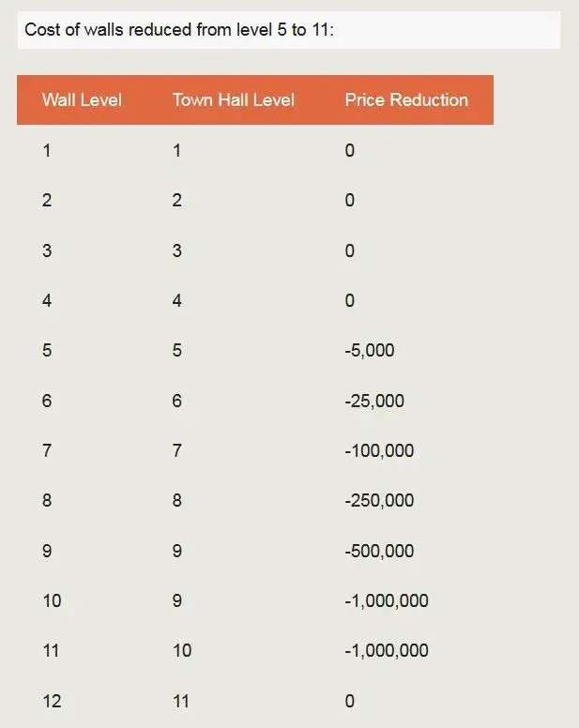
Task: Click Town Hall level 11 in the last row
Action: coord(181,701)
